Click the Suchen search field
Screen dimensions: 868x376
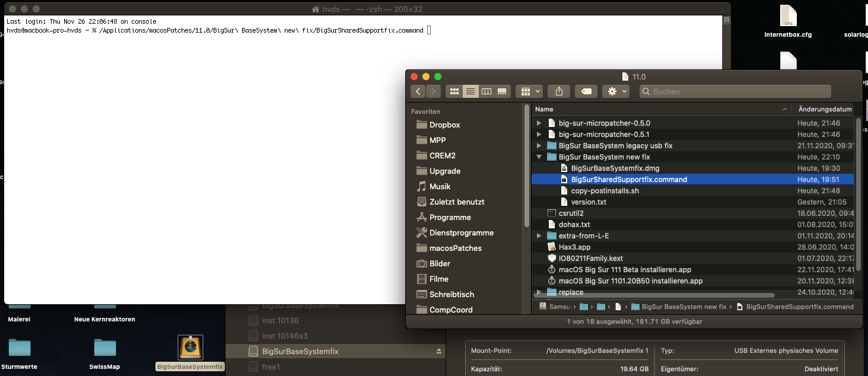point(735,91)
